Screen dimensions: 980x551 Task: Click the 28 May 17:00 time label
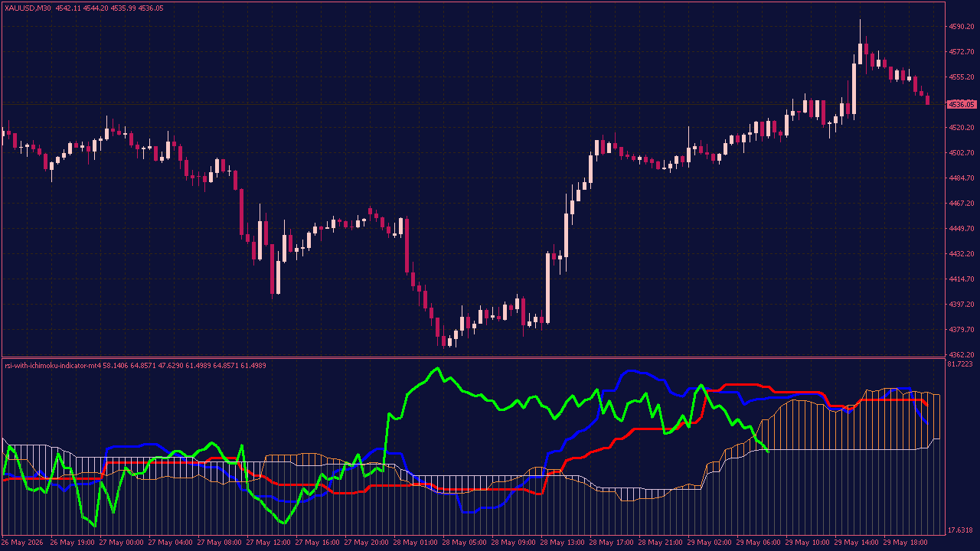tap(612, 543)
